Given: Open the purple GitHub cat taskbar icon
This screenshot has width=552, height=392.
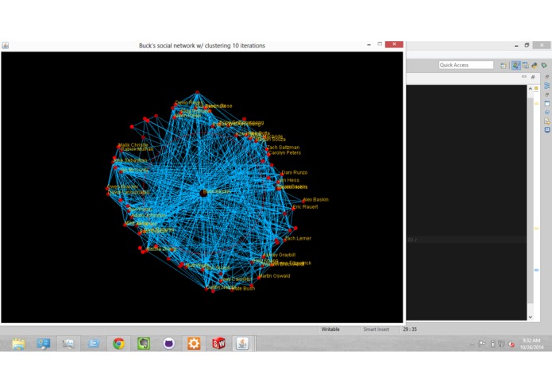Looking at the screenshot, I should point(169,344).
